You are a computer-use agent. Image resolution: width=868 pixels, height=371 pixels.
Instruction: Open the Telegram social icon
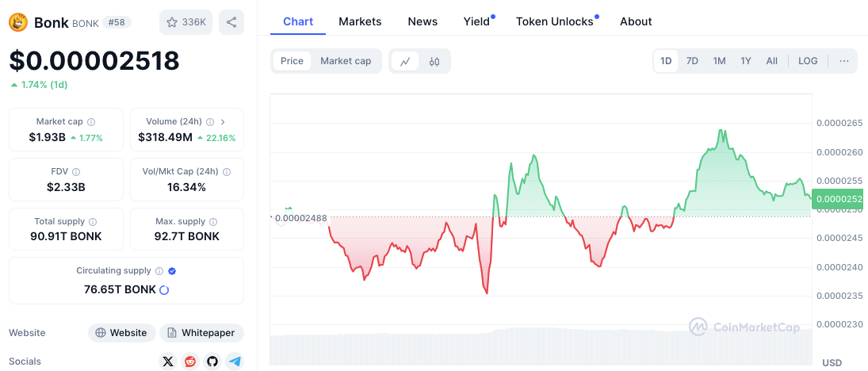tap(235, 361)
